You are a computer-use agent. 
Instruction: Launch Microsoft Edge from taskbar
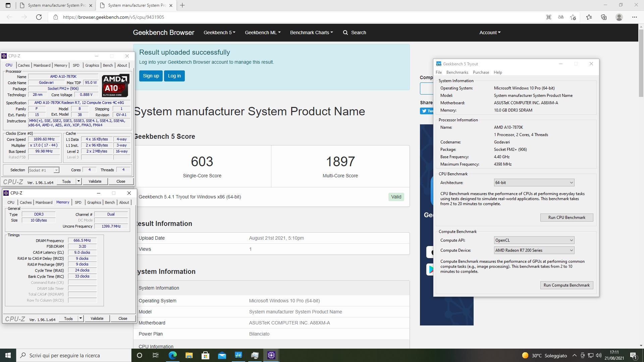[x=172, y=355]
